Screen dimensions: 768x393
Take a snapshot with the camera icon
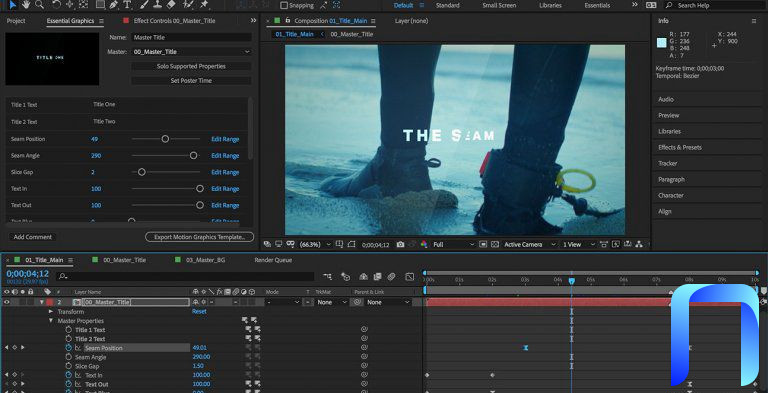pyautogui.click(x=400, y=244)
